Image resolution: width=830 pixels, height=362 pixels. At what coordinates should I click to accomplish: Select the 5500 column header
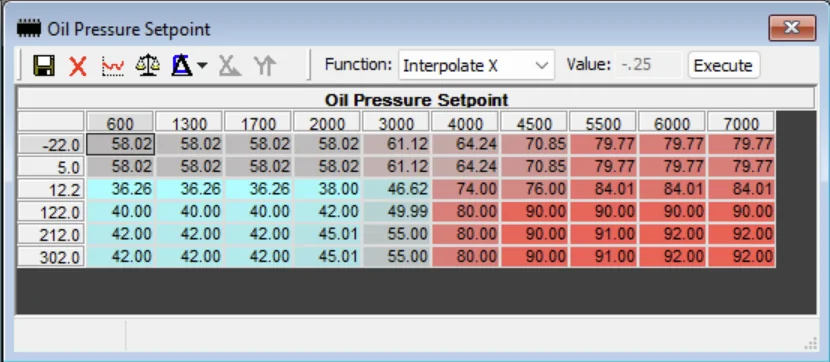click(x=603, y=122)
